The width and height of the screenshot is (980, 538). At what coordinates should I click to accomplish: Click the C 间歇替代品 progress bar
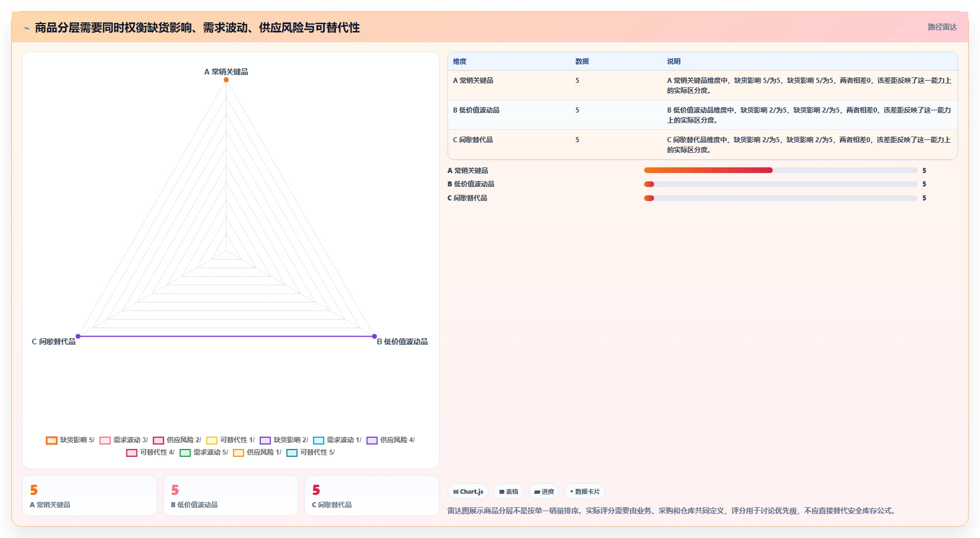pyautogui.click(x=781, y=198)
